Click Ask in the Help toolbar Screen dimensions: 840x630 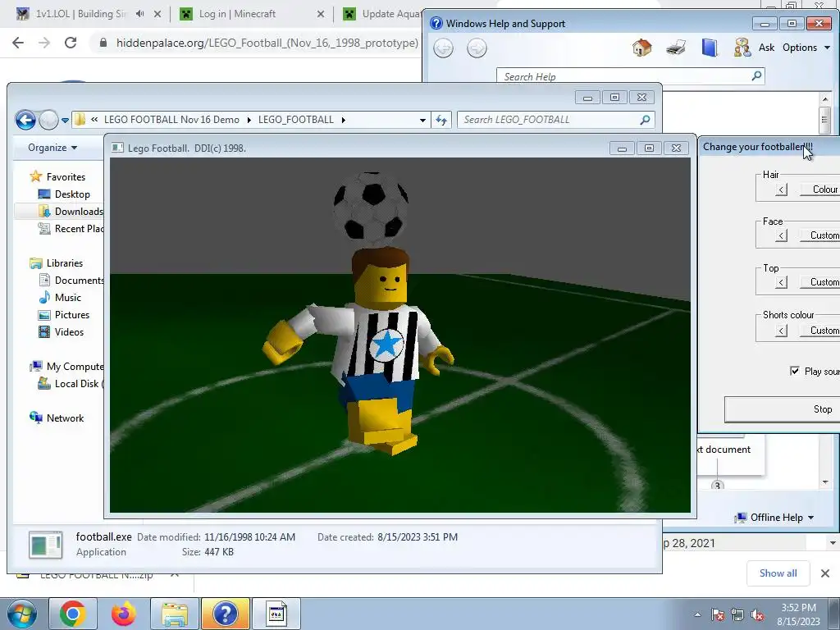[x=766, y=48]
